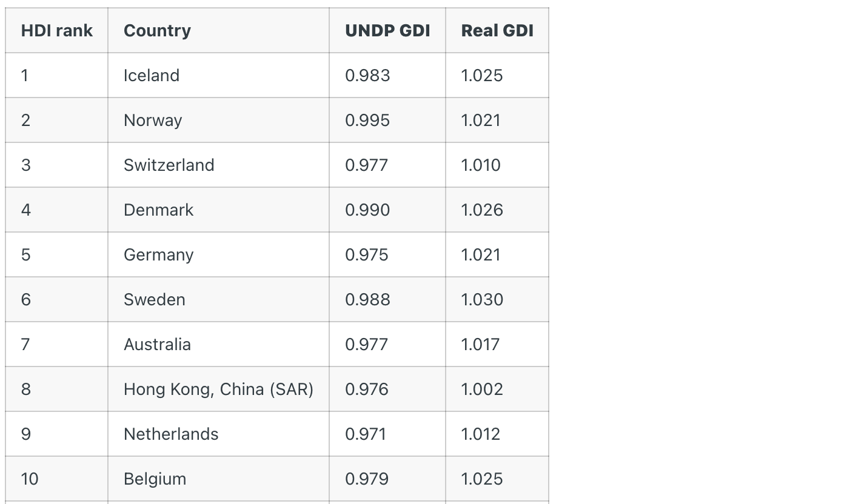
Task: Select the Australia cell
Action: (x=218, y=344)
